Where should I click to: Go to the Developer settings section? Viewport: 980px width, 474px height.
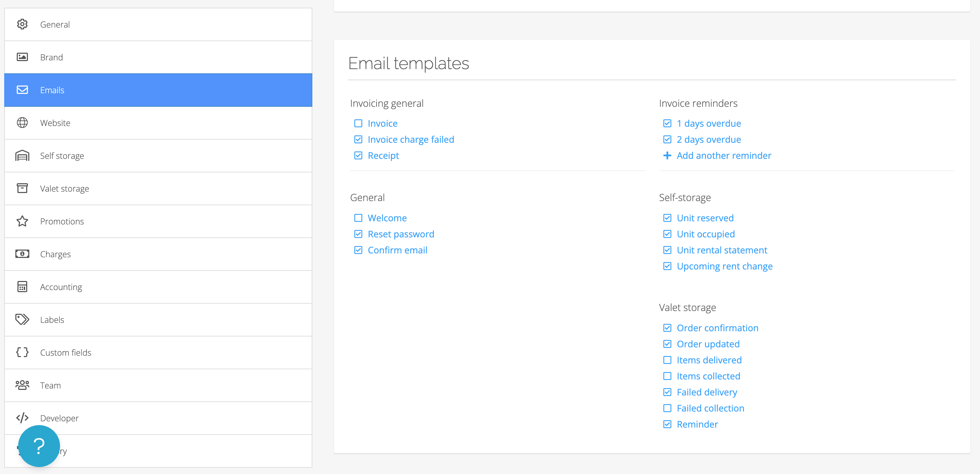(59, 418)
